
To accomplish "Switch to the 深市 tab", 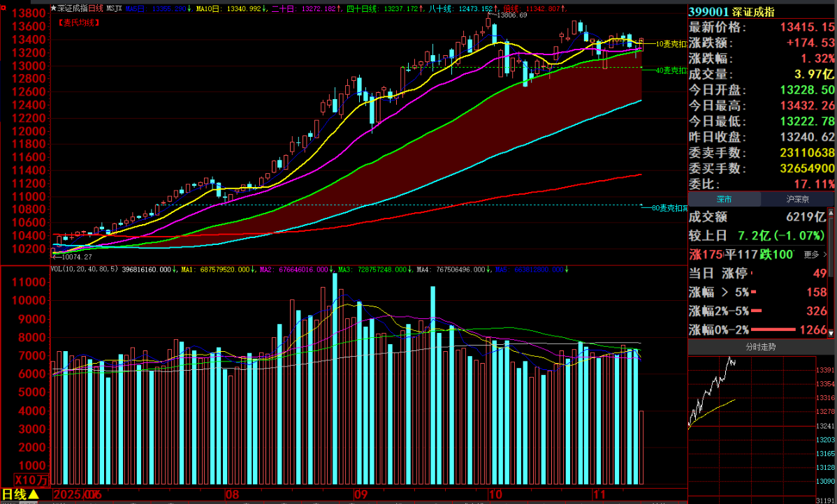I will pos(725,199).
